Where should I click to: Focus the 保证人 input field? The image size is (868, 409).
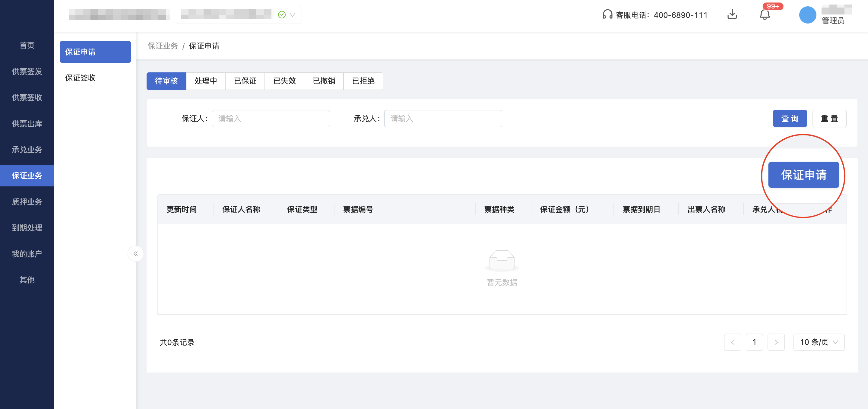(x=271, y=119)
